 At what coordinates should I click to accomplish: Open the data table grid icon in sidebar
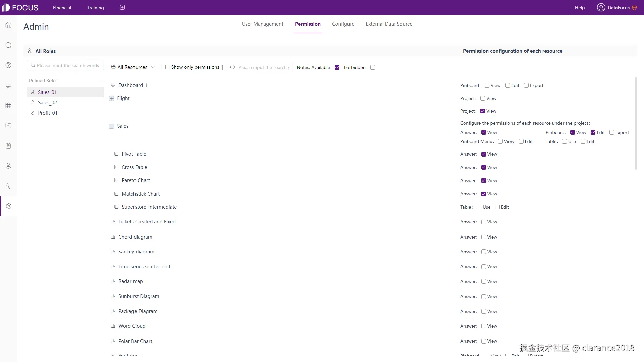click(9, 105)
